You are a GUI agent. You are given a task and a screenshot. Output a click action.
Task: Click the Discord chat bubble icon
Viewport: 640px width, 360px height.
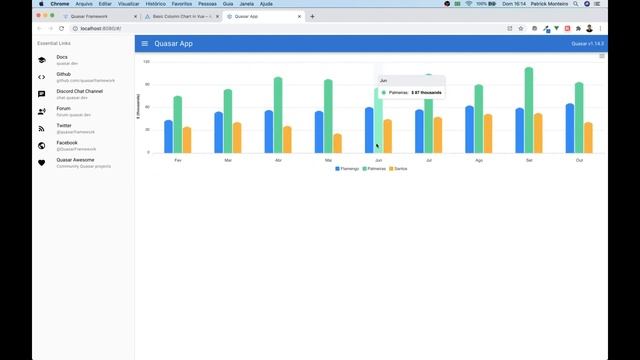[x=42, y=94]
